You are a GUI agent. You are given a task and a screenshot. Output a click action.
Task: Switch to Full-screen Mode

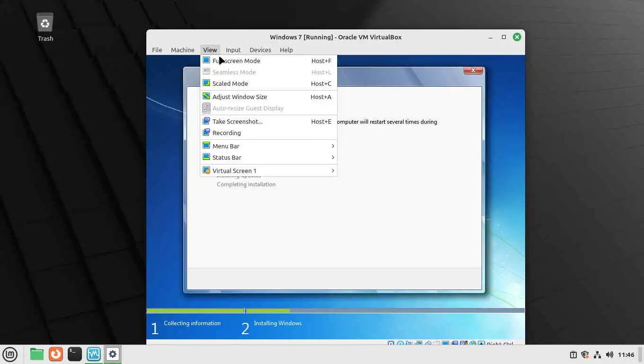[x=268, y=61]
